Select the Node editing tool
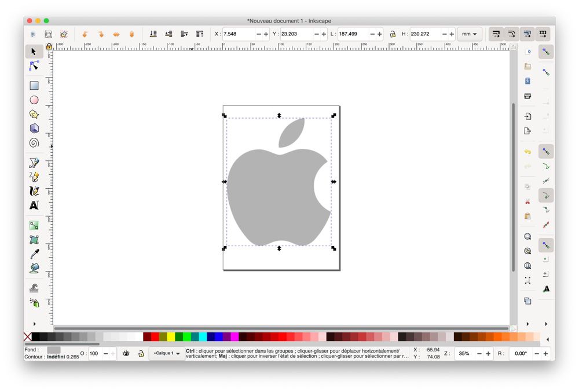This screenshot has height=392, width=579. (x=34, y=66)
